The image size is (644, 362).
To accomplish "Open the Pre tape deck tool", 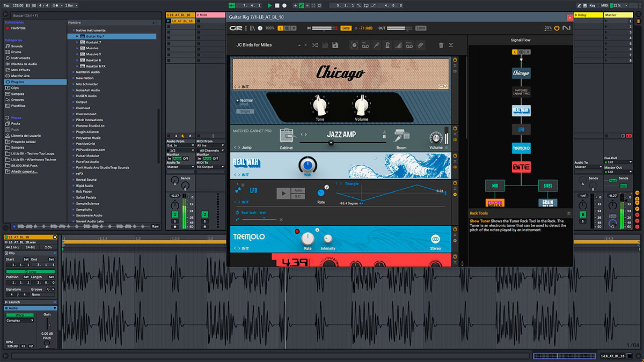I will (x=365, y=45).
